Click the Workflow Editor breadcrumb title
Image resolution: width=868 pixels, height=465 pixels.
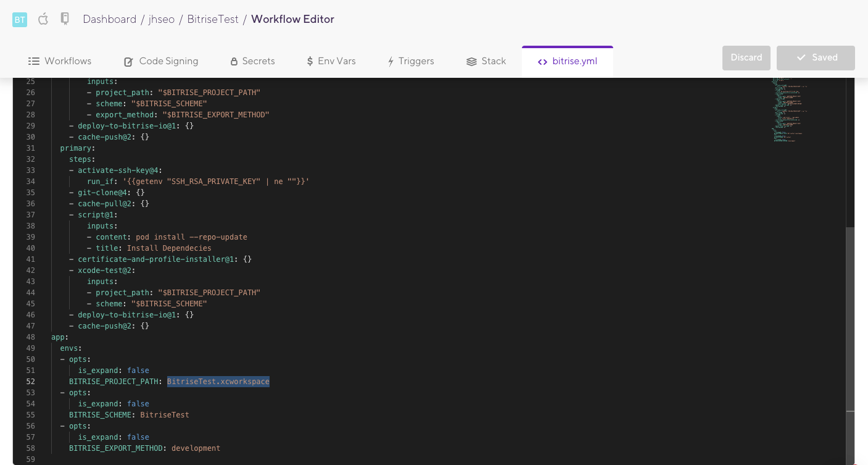[x=292, y=19]
